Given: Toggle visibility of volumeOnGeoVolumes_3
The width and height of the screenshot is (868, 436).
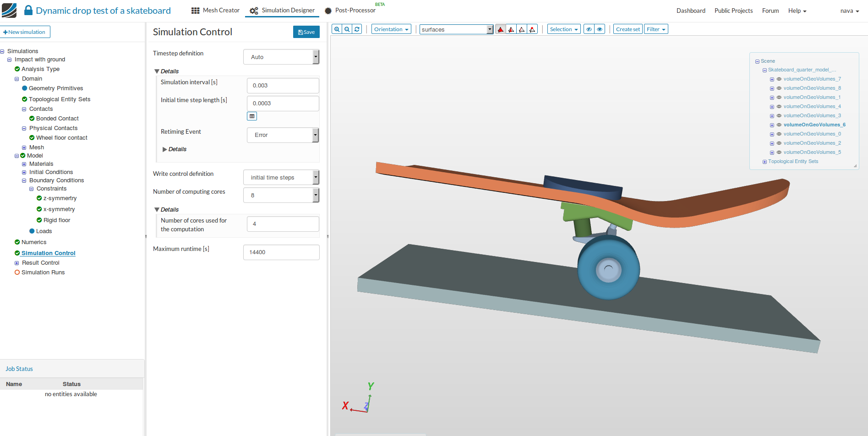Looking at the screenshot, I should (x=779, y=116).
